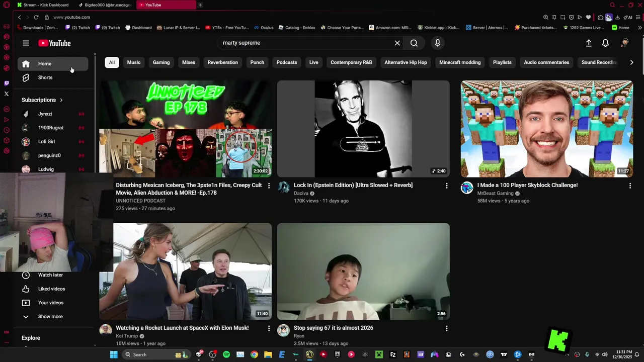Open Google Chrome from the taskbar
Image resolution: width=644 pixels, height=362 pixels.
pyautogui.click(x=254, y=354)
